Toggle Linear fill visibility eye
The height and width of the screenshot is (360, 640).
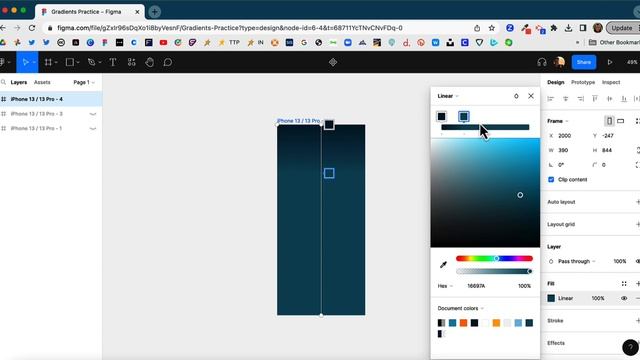[x=624, y=298]
